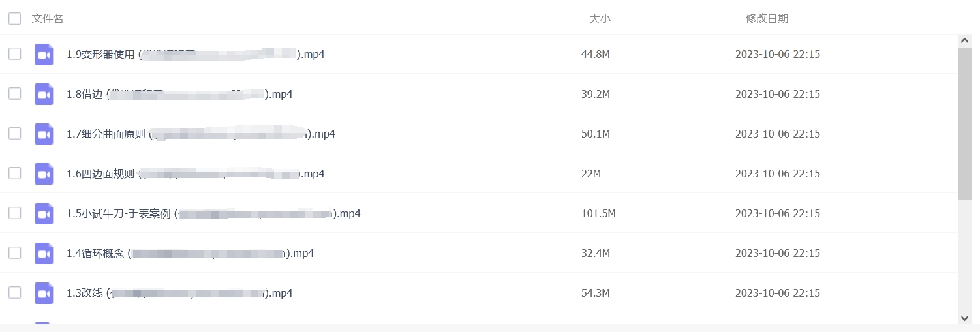Open the 1.8借边 mp4 file name
The height and width of the screenshot is (332, 980).
[179, 94]
